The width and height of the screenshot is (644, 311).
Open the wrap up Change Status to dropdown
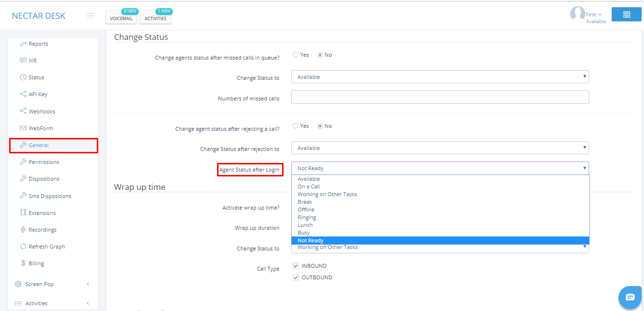(440, 248)
